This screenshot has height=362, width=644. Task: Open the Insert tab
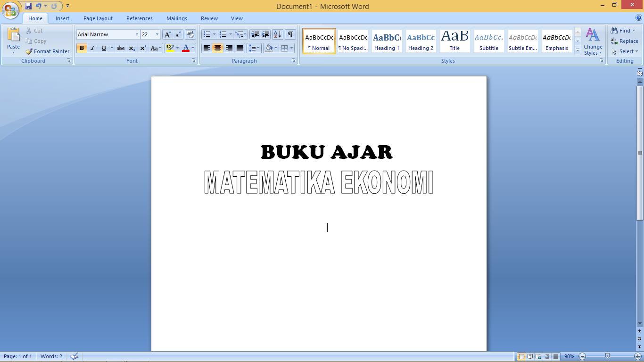pyautogui.click(x=62, y=18)
